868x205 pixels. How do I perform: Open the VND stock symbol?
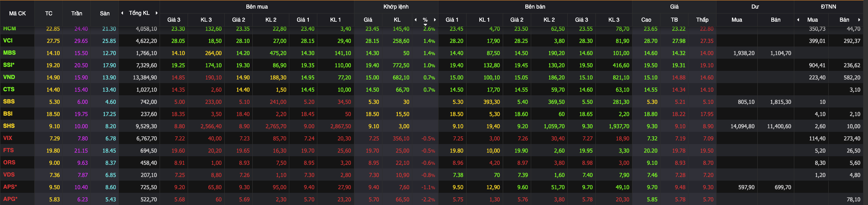coord(9,77)
